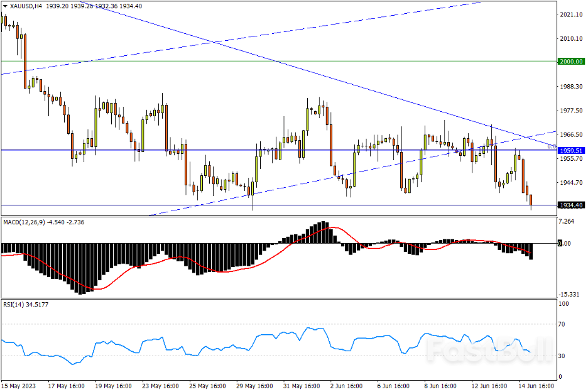Select the green 2000.00 price level tag

[x=571, y=61]
